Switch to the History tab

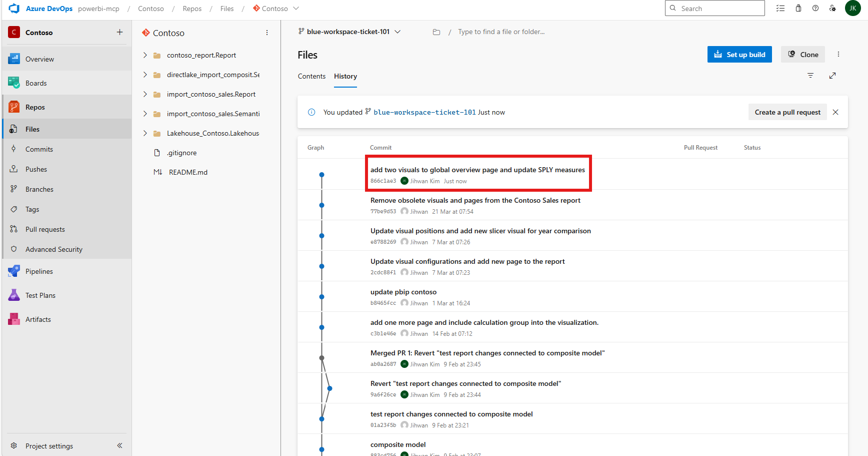pos(345,76)
